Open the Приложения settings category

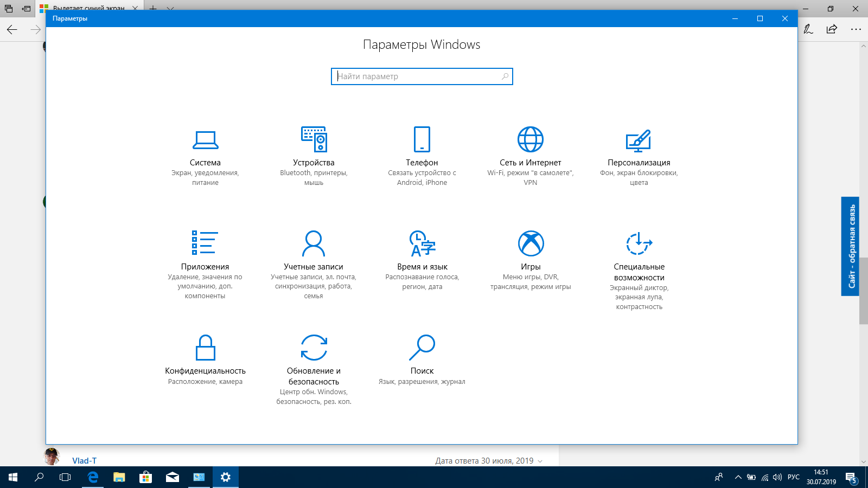click(x=205, y=265)
